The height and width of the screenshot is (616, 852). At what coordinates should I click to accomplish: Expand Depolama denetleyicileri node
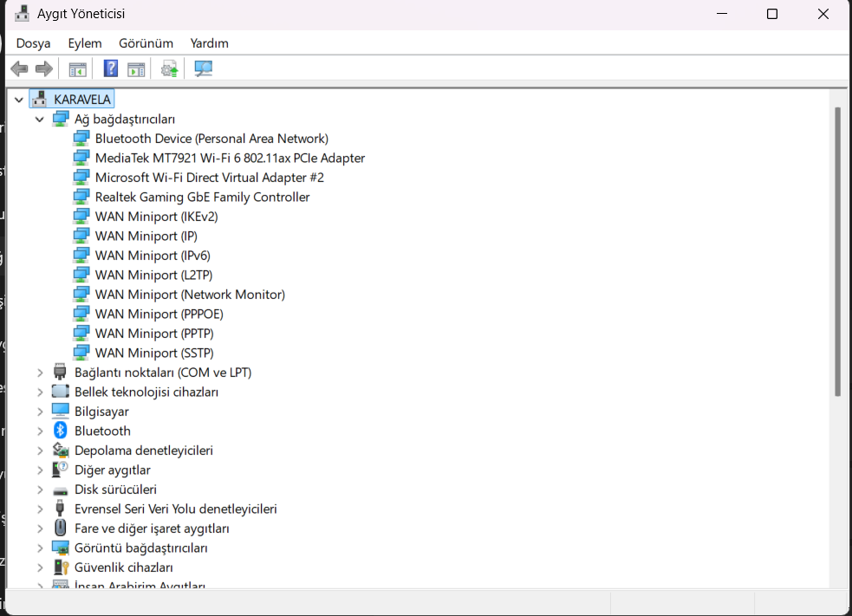point(40,451)
